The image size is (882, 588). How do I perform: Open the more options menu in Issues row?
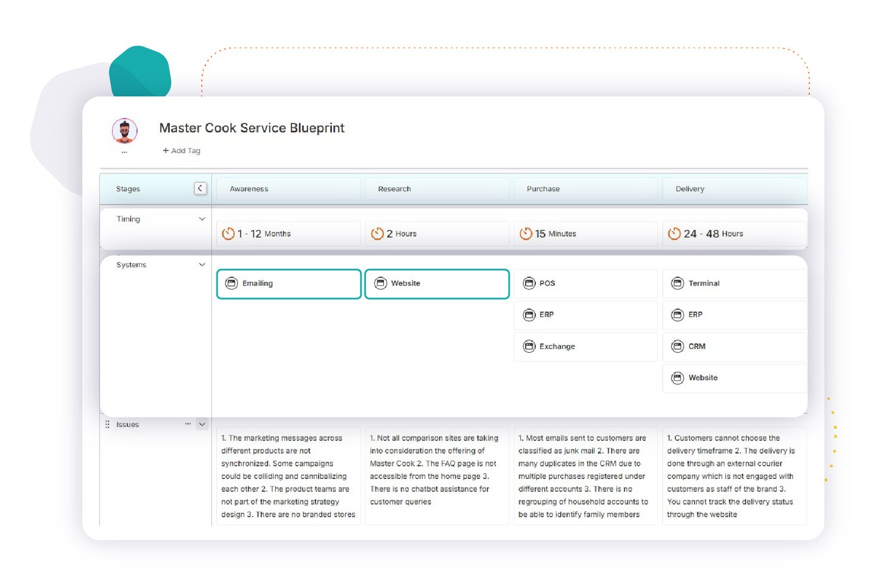coord(188,424)
